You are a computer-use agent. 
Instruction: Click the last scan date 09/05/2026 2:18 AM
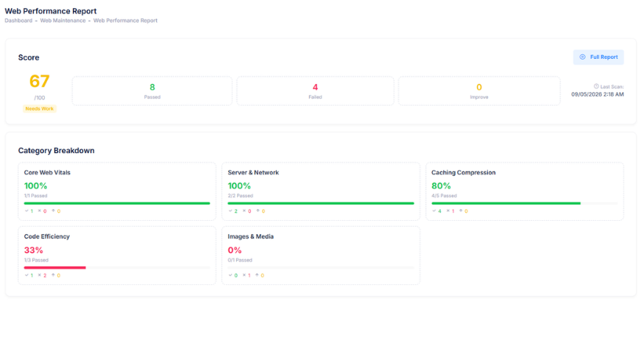[x=598, y=94]
